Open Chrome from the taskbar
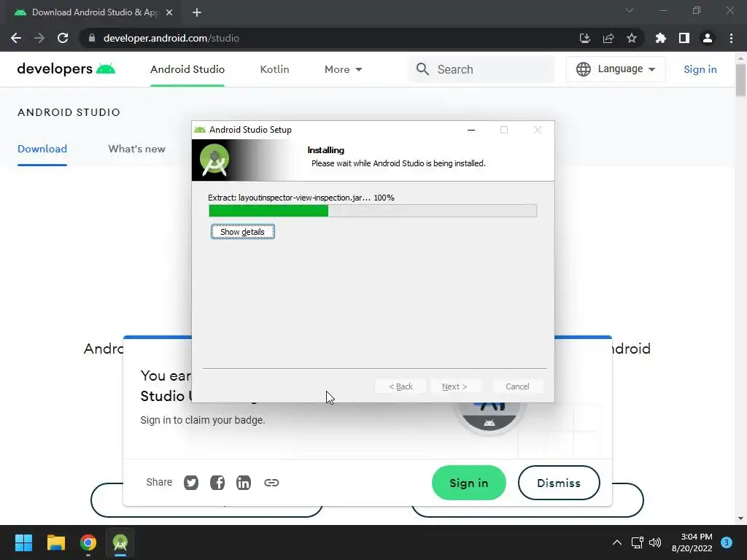Screen dimensions: 747x560 pyautogui.click(x=88, y=542)
